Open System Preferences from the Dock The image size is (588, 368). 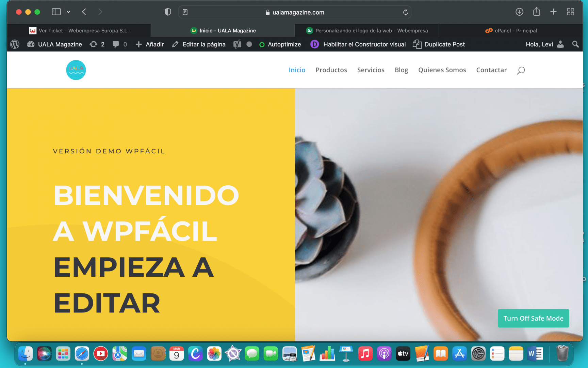pyautogui.click(x=478, y=354)
